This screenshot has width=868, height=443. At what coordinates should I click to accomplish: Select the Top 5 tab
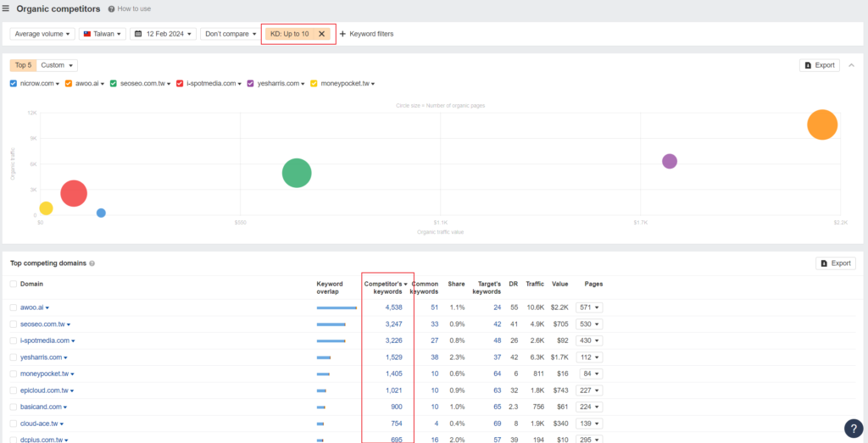[x=23, y=65]
